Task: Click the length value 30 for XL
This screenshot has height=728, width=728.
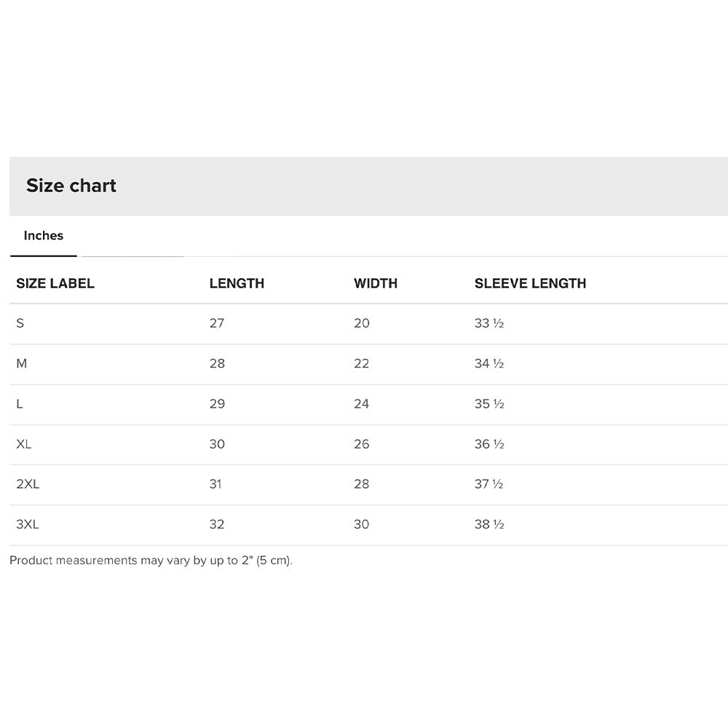Action: pyautogui.click(x=217, y=444)
